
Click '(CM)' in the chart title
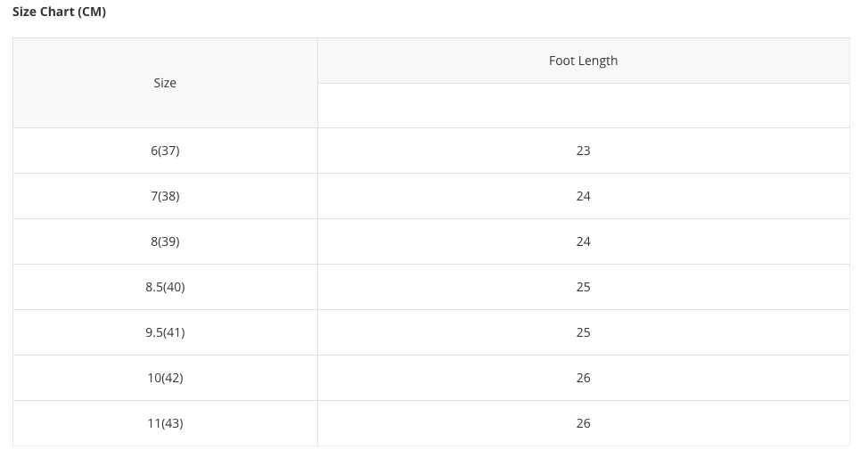92,12
